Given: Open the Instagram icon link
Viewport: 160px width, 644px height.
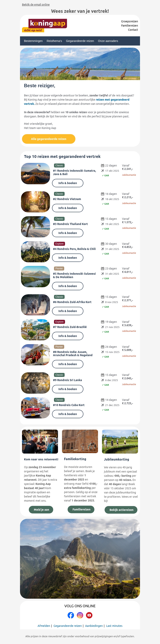Looking at the screenshot, I should click(80, 615).
